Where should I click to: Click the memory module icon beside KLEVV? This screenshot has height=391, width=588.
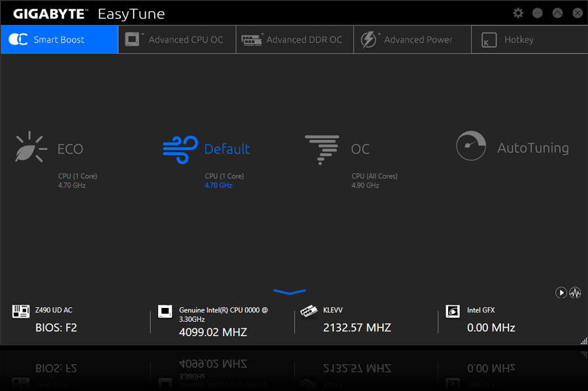tap(308, 311)
